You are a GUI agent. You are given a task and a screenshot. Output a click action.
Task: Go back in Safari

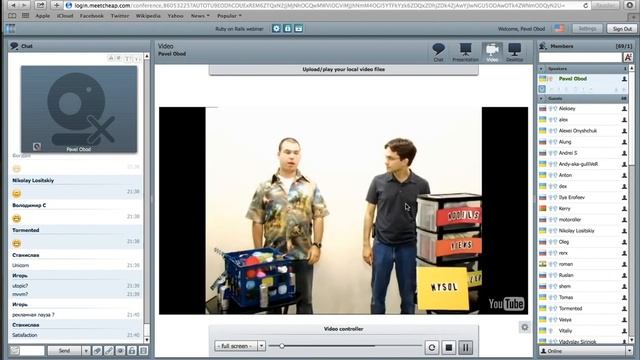13,5
